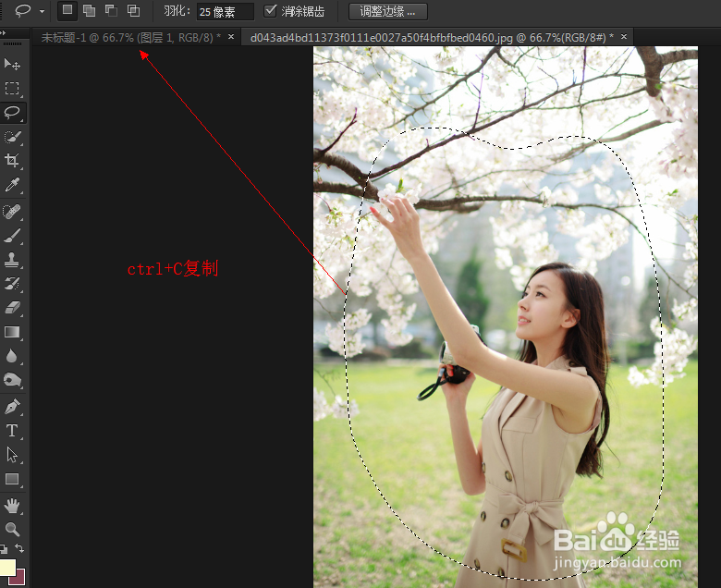Select the Zoom tool
The image size is (721, 588).
point(12,530)
